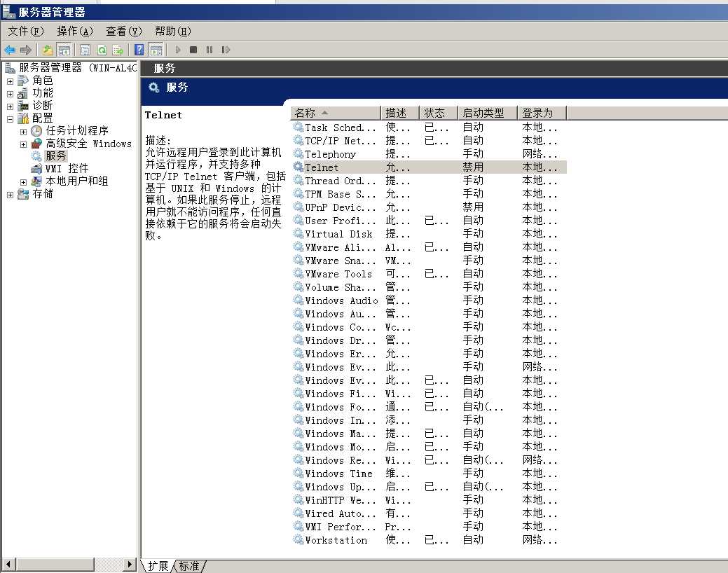Viewport: 728px width, 573px height.
Task: Expand the 存储 tree node
Action: tap(11, 195)
